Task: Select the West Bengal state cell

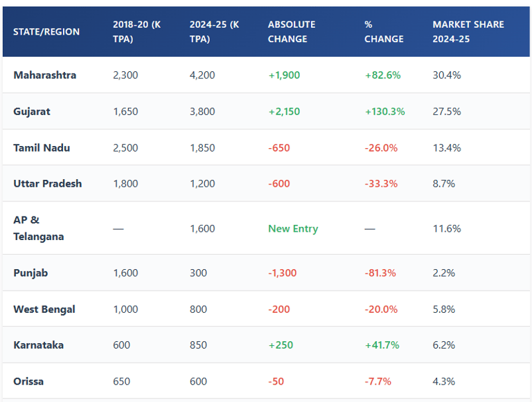Action: click(44, 309)
